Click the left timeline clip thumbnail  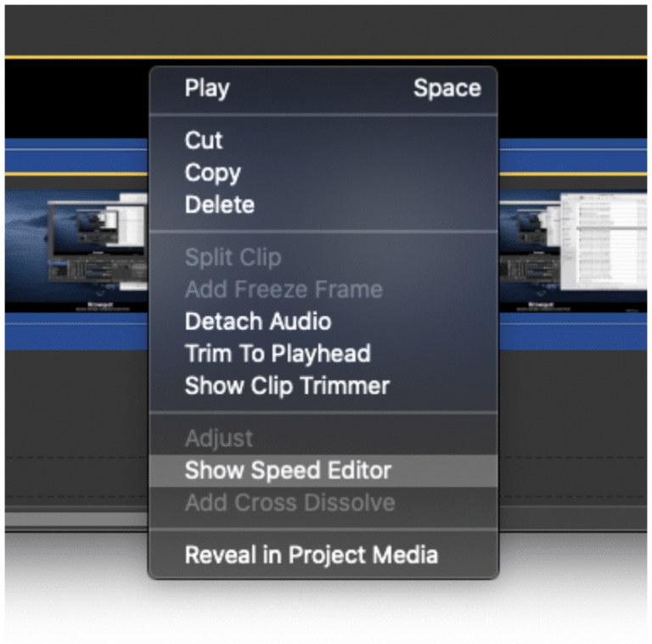coord(76,250)
